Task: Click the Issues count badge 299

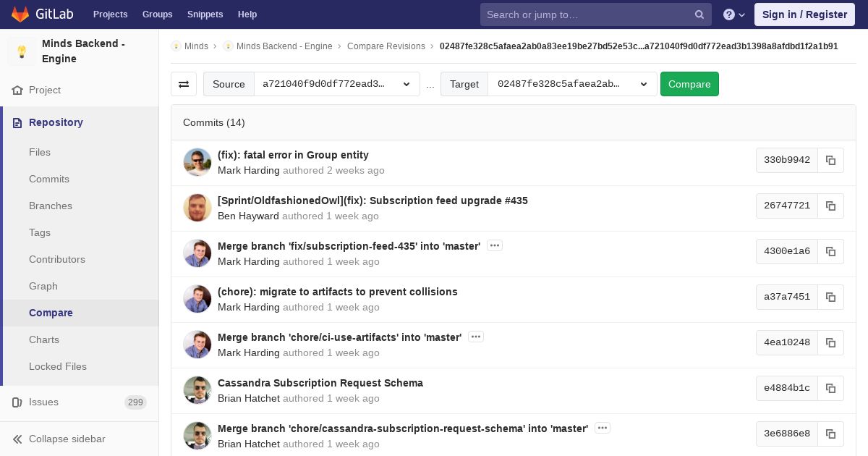Action: [x=135, y=402]
